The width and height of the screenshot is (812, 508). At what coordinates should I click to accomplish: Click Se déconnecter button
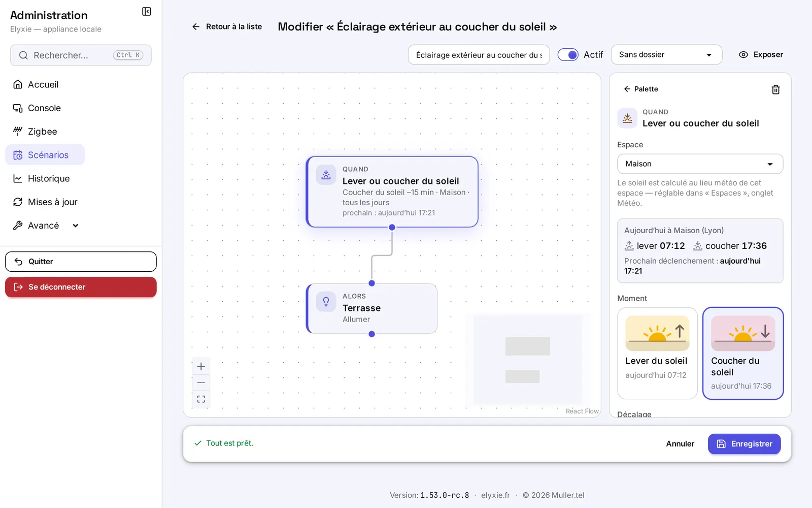81,287
